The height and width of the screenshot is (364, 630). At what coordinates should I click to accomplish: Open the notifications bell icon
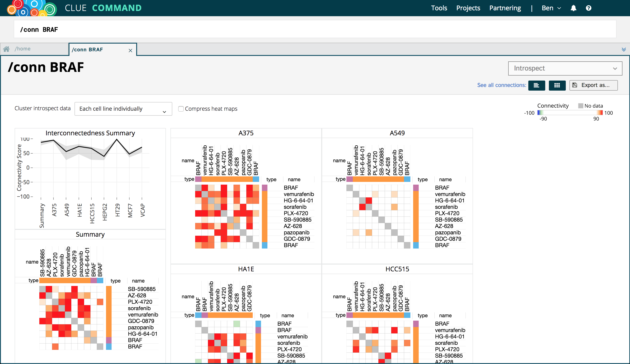574,8
